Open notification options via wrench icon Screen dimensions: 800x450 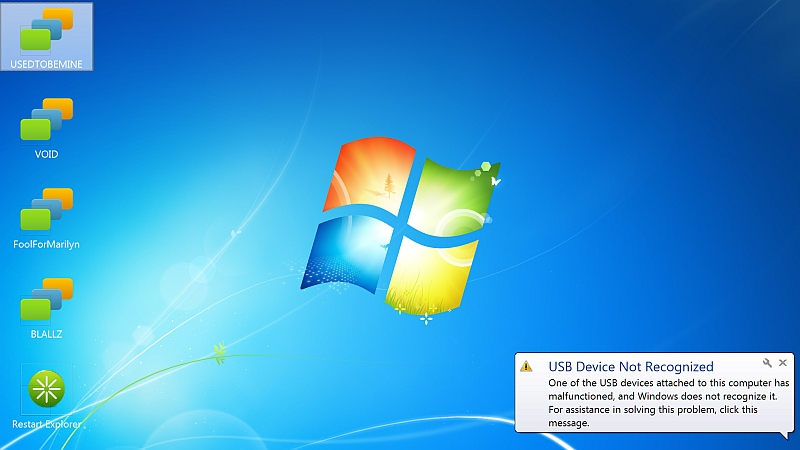click(x=767, y=363)
